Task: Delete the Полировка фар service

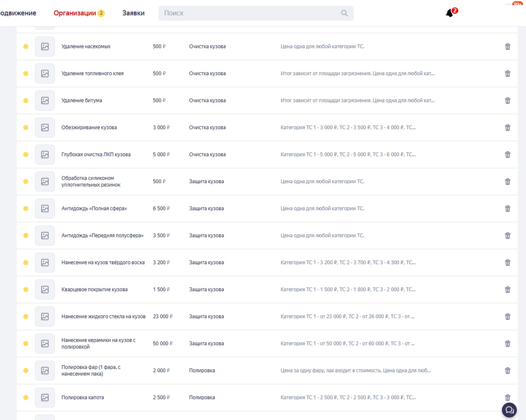Action: (x=508, y=370)
